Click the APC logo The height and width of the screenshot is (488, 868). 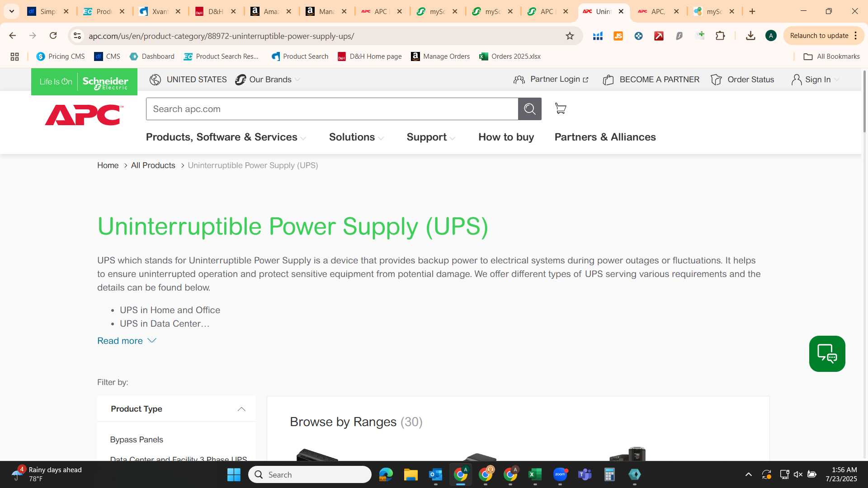(84, 115)
